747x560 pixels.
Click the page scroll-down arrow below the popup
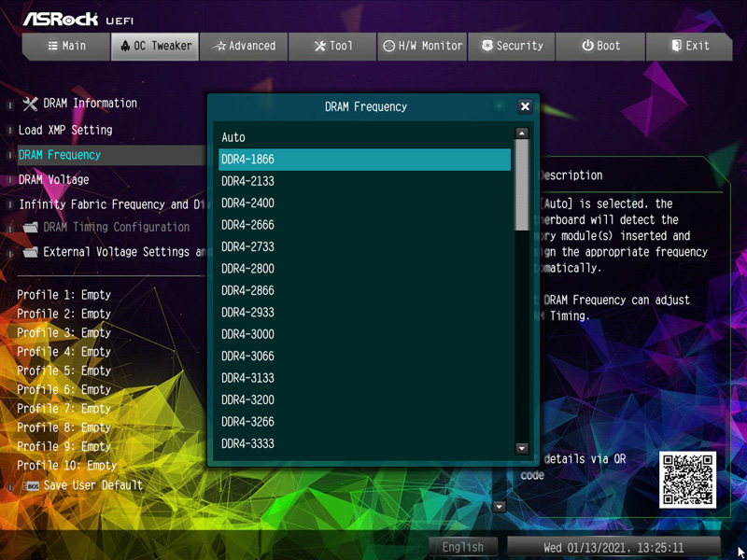click(500, 507)
